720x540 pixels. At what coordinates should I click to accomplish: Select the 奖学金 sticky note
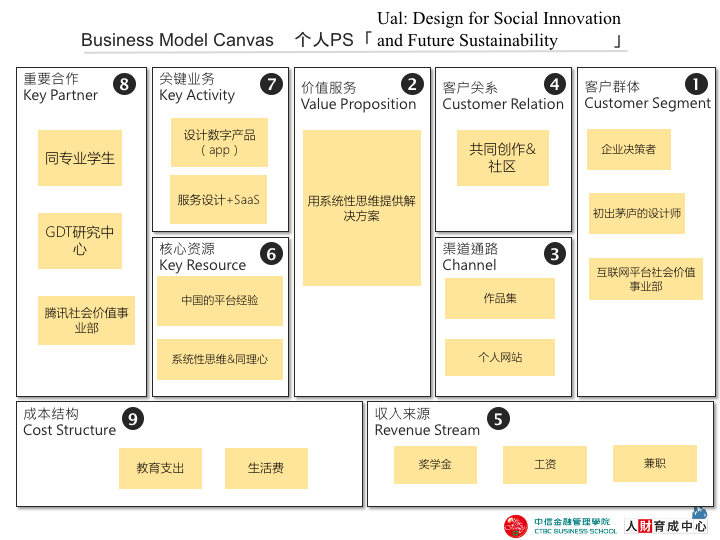pyautogui.click(x=435, y=465)
